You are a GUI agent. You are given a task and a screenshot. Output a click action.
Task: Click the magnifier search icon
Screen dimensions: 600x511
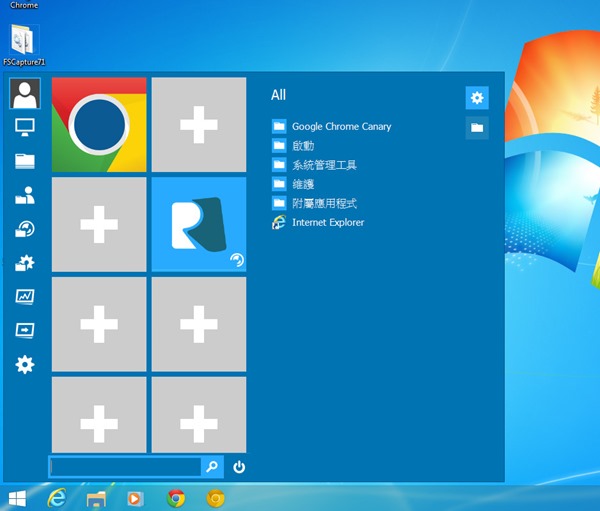[x=212, y=466]
